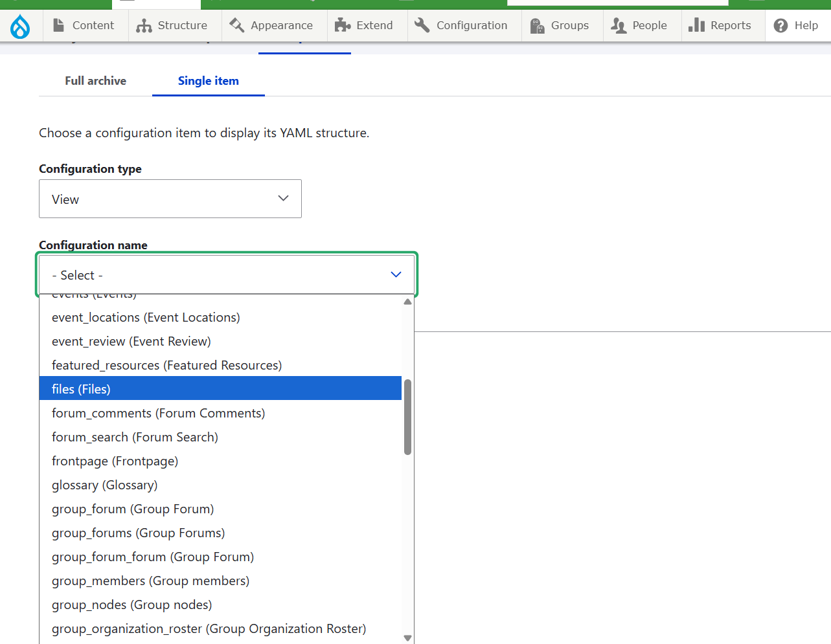The image size is (831, 644).
Task: Click the Extend puzzle piece icon
Action: [343, 25]
